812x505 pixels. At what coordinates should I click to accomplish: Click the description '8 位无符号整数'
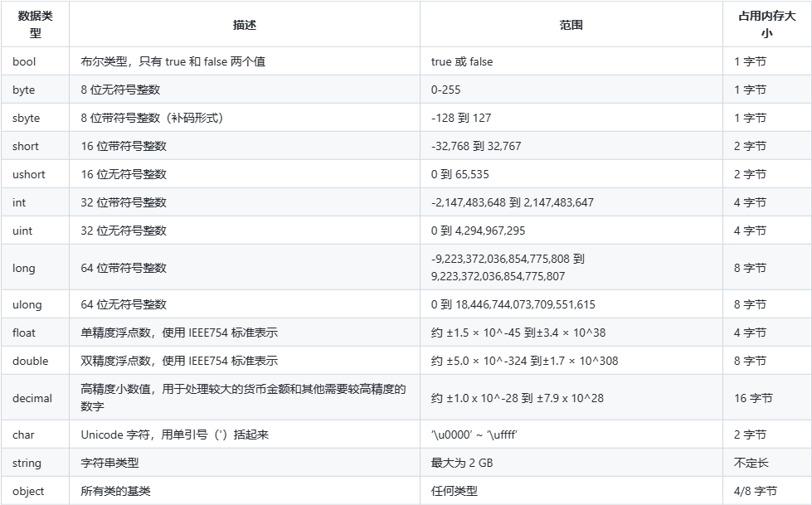coord(120,90)
